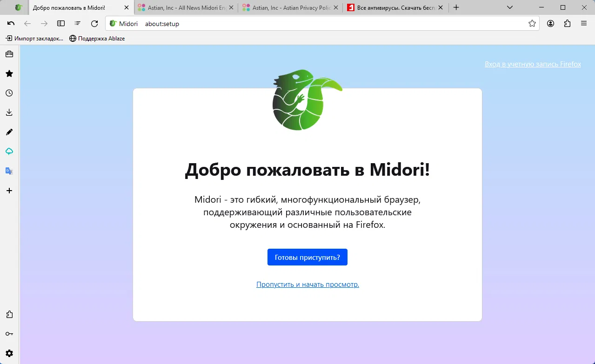Click the undo closed tab arrow icon

tap(11, 23)
